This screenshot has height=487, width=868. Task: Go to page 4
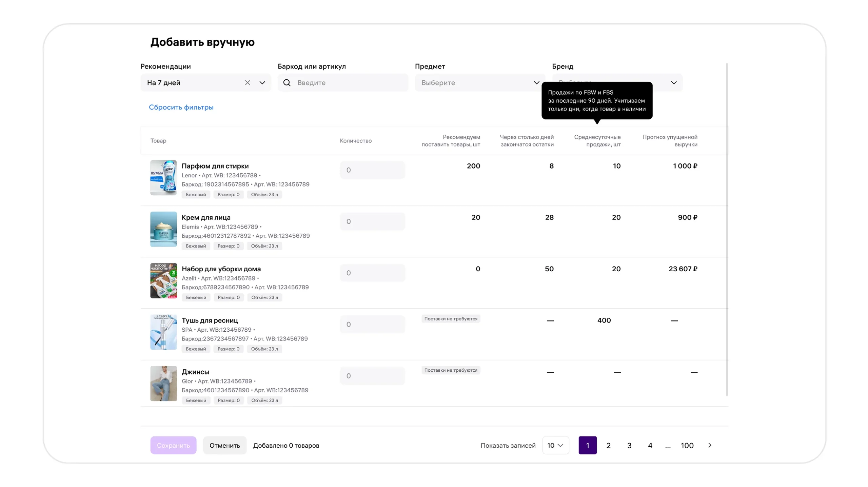650,445
